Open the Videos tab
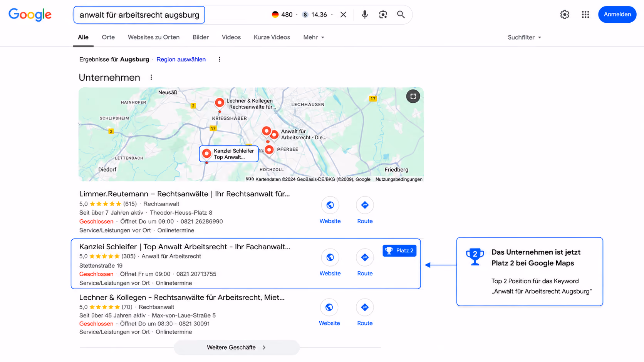Screen dimensions: 644x362 click(x=231, y=37)
